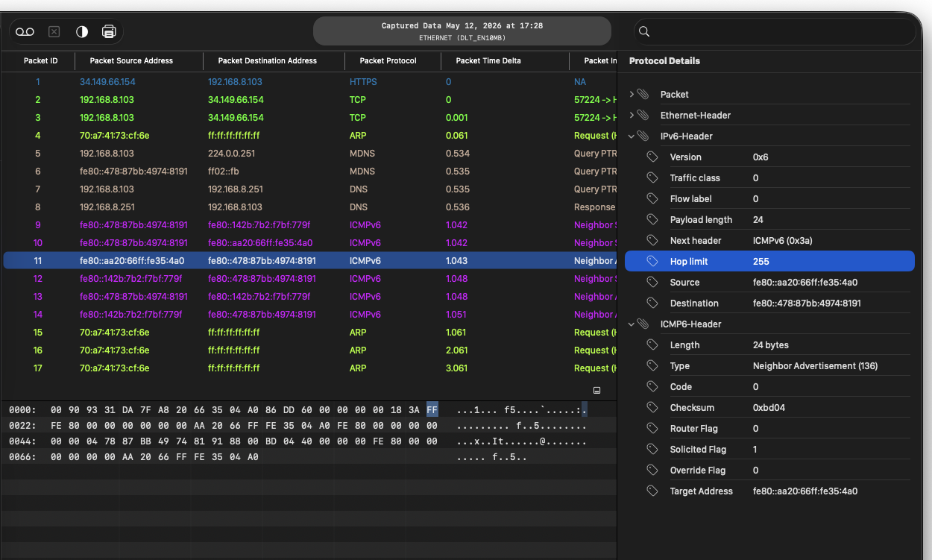Sort by Packet Source Address column header
Screen dimensions: 932x560
pos(131,60)
